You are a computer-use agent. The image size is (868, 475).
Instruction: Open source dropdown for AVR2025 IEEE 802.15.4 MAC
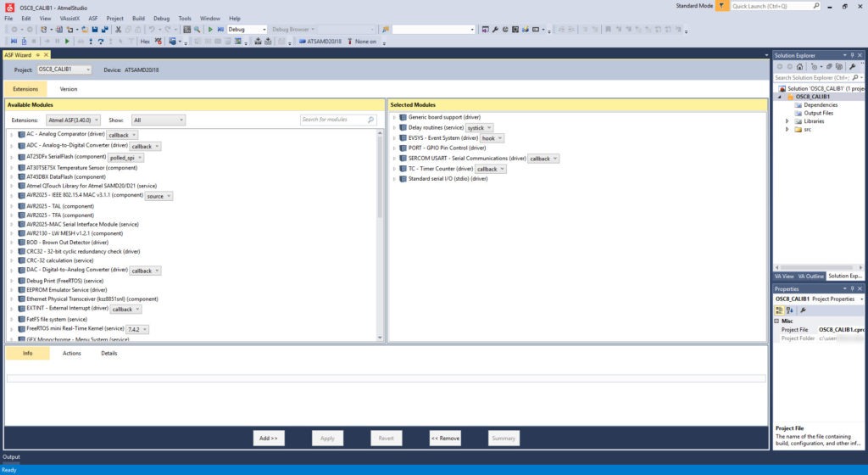[x=159, y=196]
